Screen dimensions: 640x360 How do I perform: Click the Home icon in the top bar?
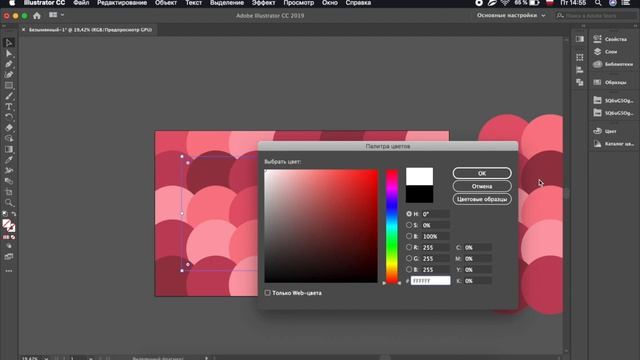coord(37,16)
